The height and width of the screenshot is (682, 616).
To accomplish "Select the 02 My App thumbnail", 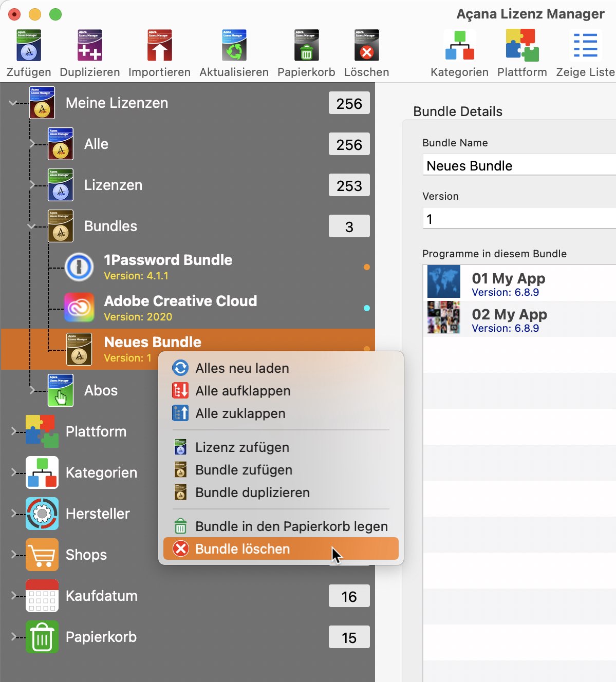I will 444,317.
